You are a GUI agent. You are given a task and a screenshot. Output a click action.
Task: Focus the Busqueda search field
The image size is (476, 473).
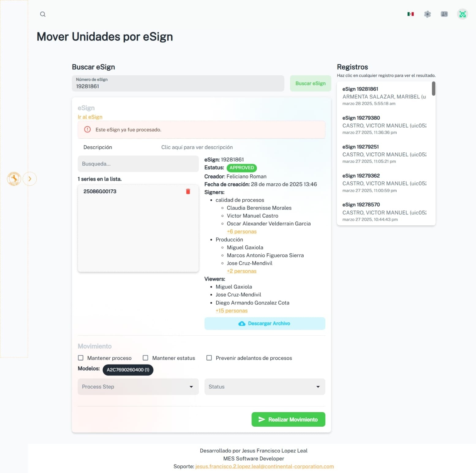pos(138,164)
